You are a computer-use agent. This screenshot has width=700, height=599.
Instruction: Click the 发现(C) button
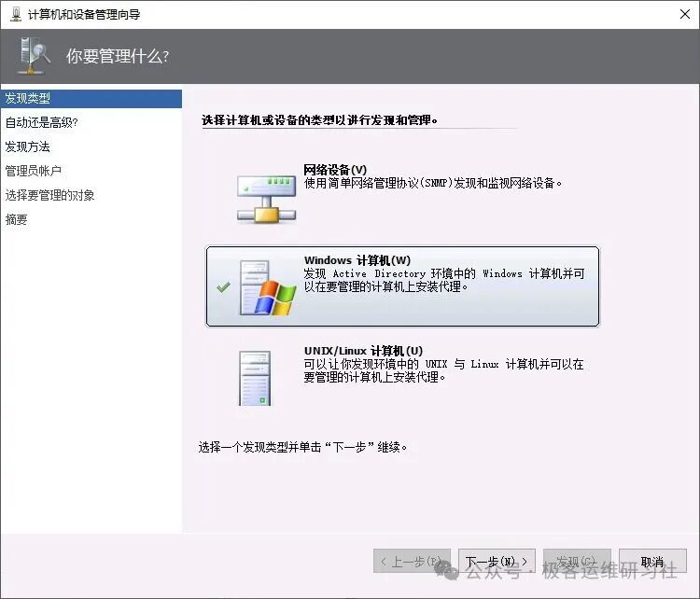point(577,561)
